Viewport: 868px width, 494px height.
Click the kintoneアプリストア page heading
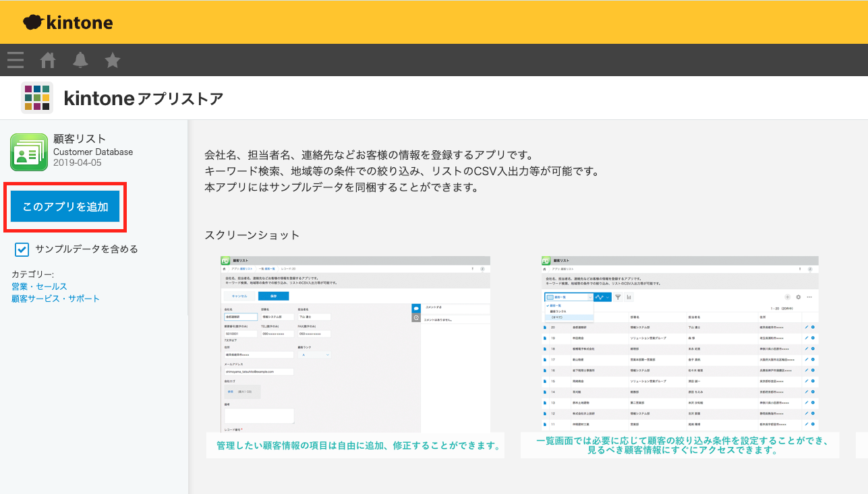(144, 98)
